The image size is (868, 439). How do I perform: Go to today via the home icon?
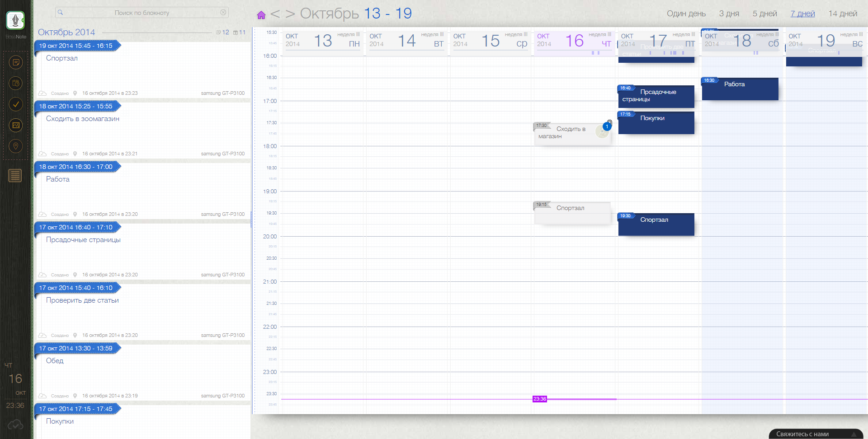pos(261,15)
